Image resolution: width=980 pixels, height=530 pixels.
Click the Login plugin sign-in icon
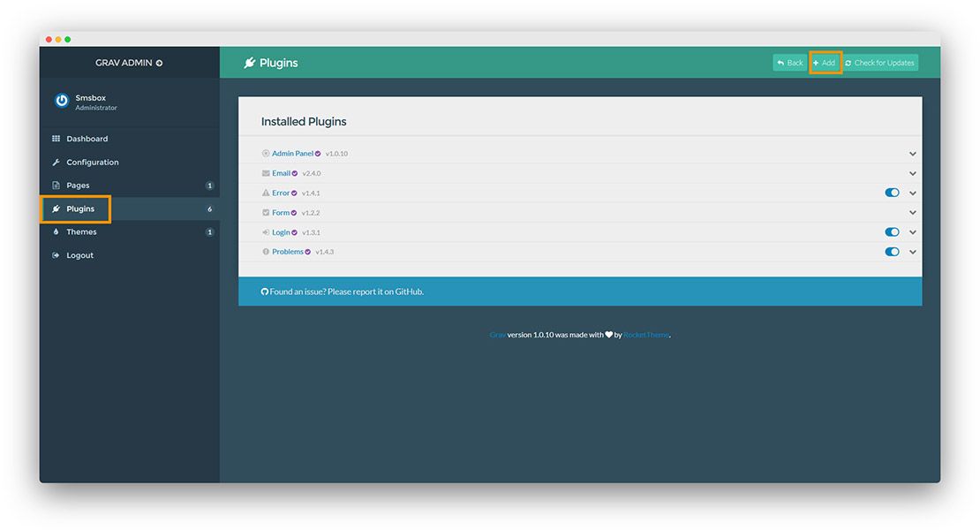coord(265,231)
